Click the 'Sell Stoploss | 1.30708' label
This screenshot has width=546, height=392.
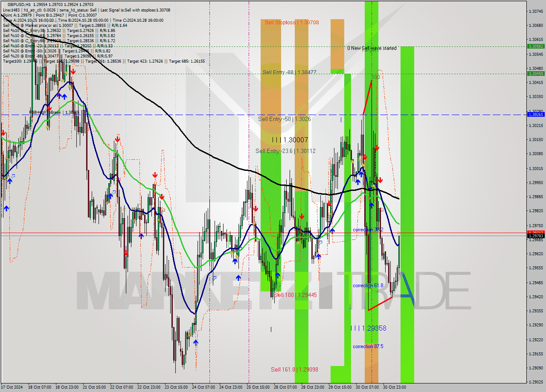[292, 22]
